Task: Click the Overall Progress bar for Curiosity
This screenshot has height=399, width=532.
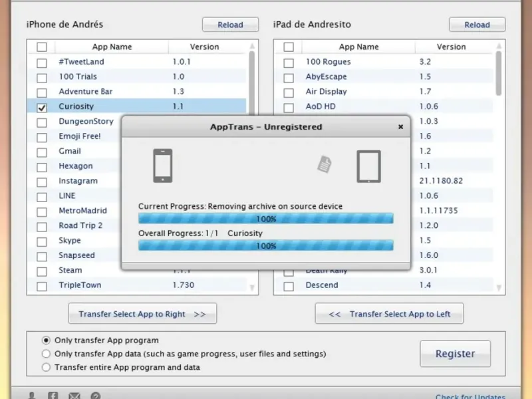Action: (x=266, y=245)
